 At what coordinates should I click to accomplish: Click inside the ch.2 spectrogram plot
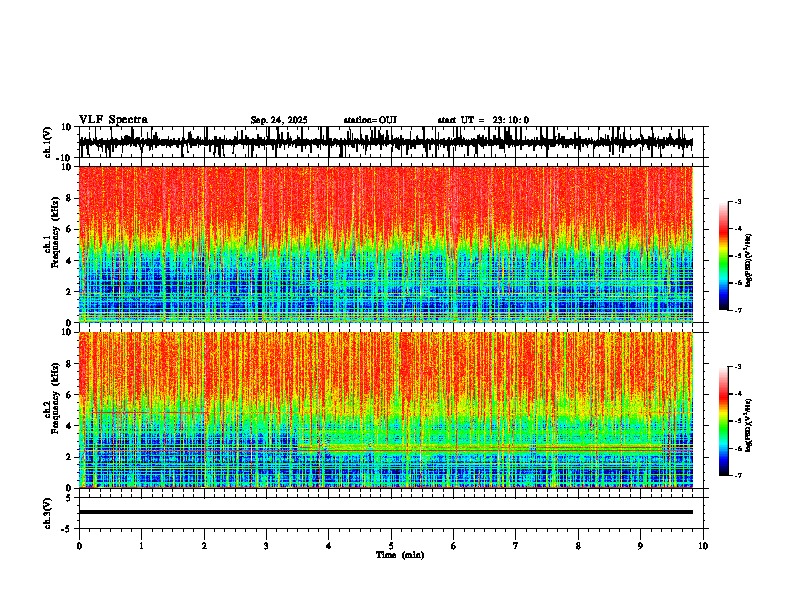point(386,410)
